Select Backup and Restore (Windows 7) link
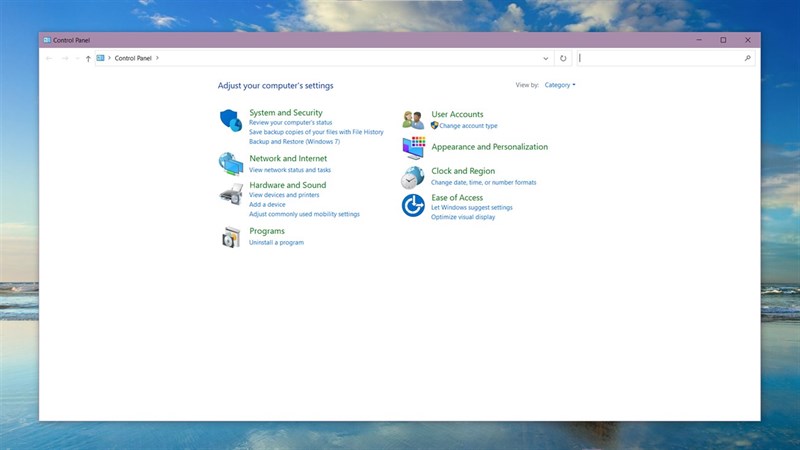 pyautogui.click(x=294, y=142)
